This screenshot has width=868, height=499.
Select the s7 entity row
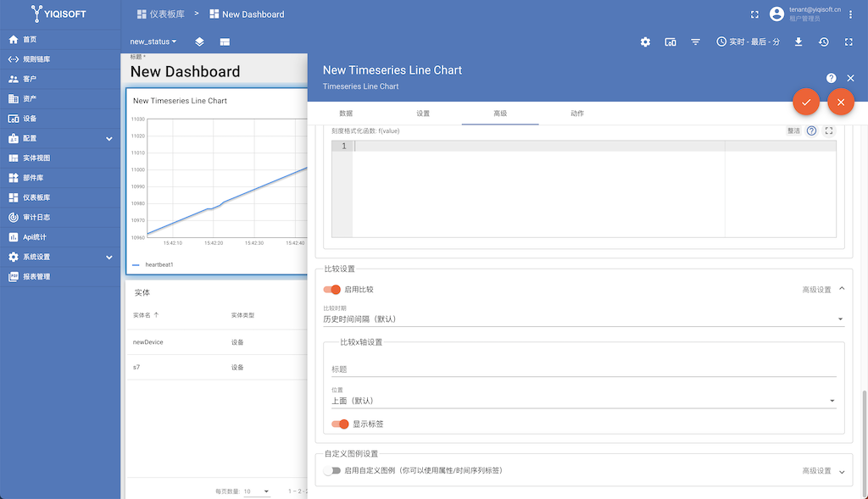point(217,368)
